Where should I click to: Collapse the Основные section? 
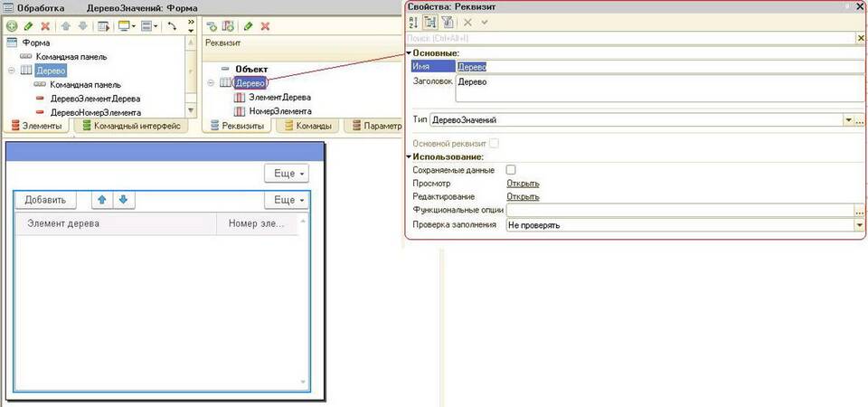point(409,53)
